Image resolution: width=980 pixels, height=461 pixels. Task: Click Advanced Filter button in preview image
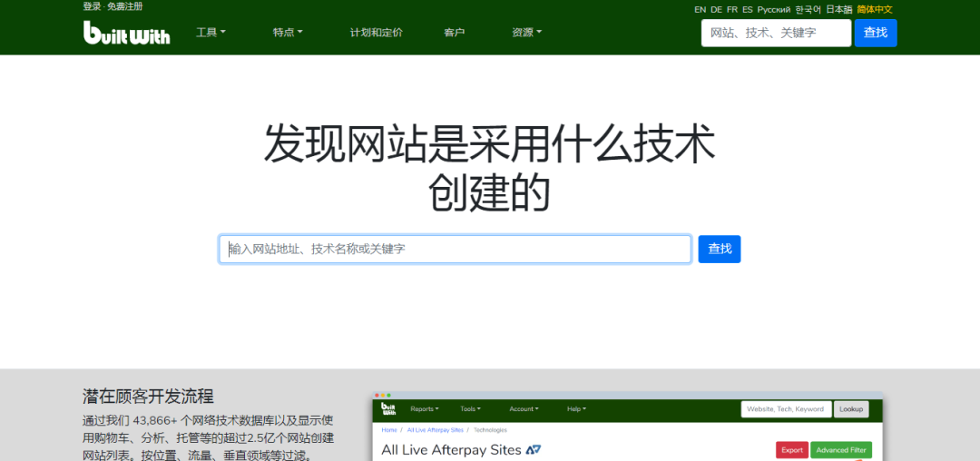(841, 450)
